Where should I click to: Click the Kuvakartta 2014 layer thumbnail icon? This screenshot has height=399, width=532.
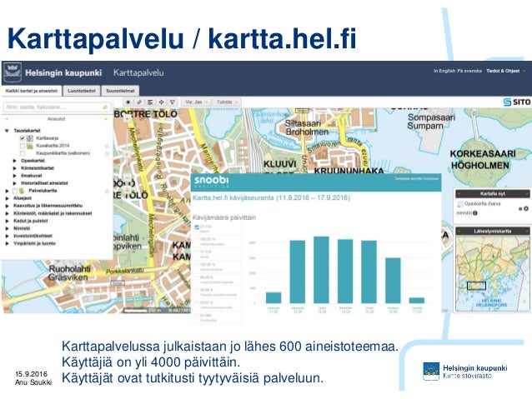30,146
